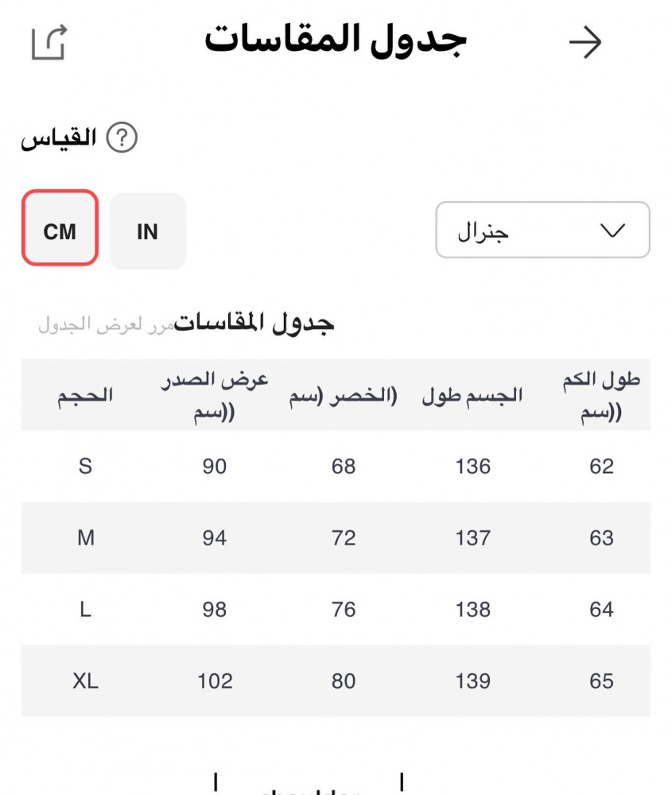Open the measurement help question mark
672x795 pixels.
click(122, 139)
